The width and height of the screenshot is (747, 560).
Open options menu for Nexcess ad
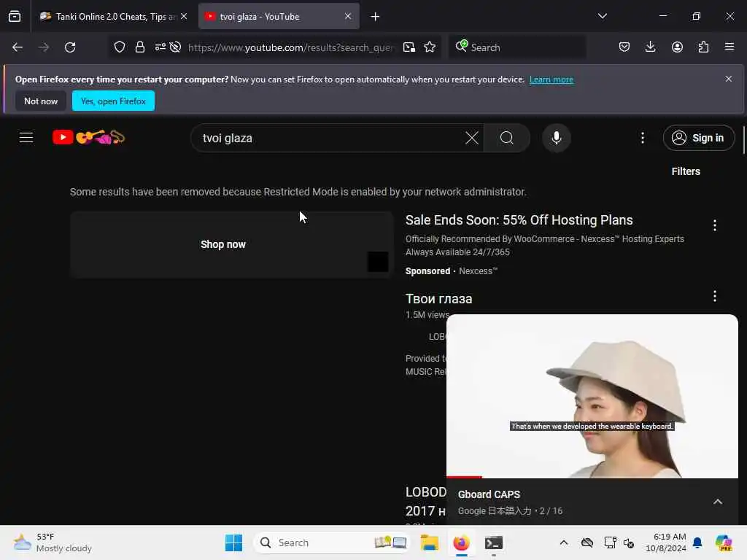tap(715, 225)
